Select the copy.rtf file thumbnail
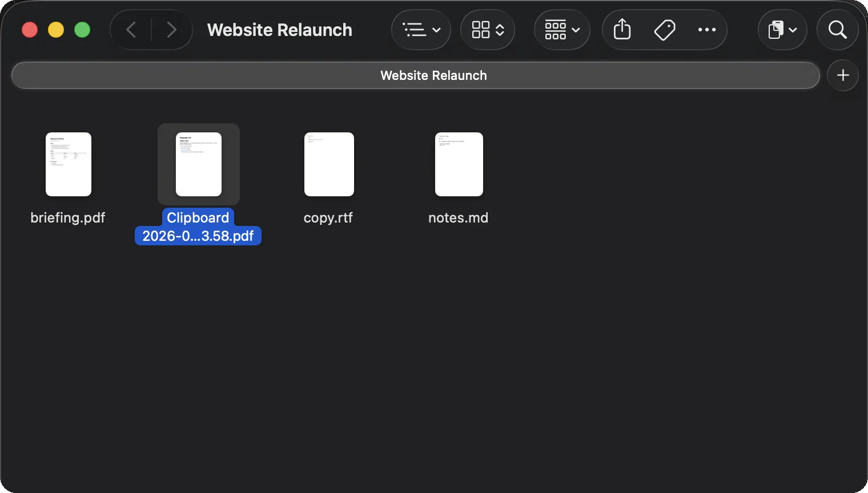Image resolution: width=868 pixels, height=493 pixels. (x=329, y=164)
